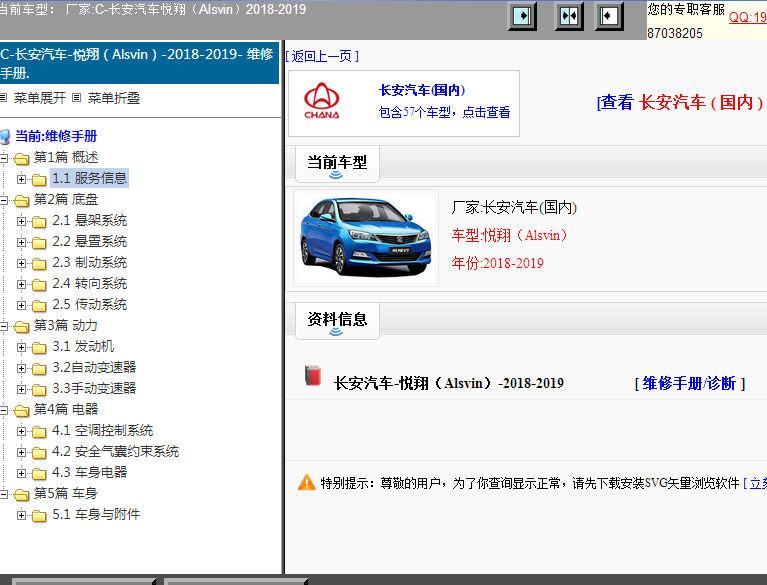Click the 菜单展开 expand-menu icon
Image resolution: width=767 pixels, height=585 pixels.
point(3,98)
